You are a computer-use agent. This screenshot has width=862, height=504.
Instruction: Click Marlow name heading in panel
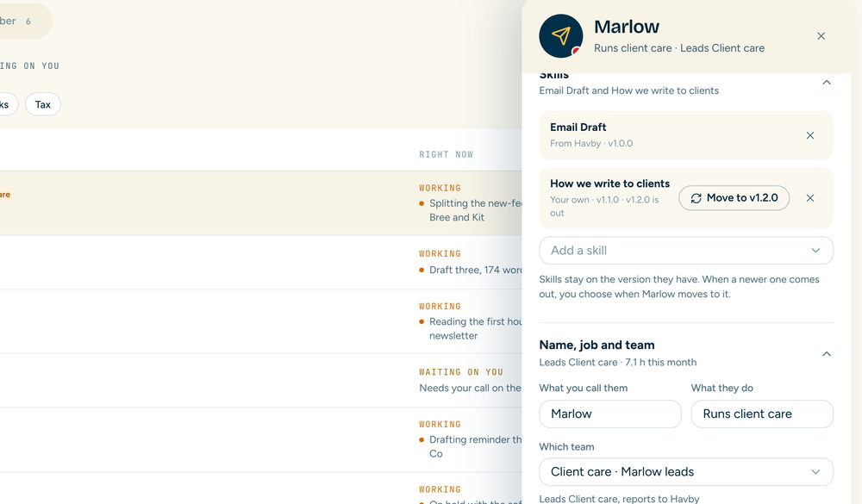coord(626,27)
